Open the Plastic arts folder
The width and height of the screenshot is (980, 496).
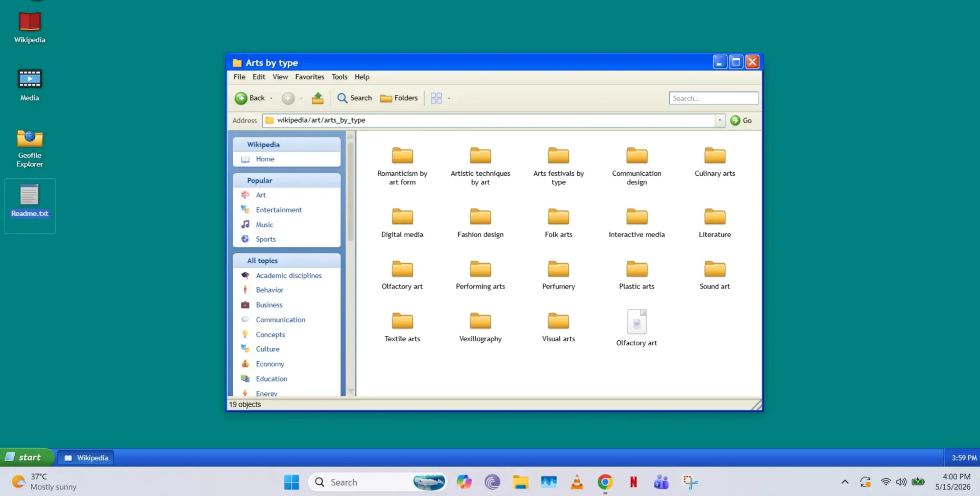pyautogui.click(x=636, y=275)
